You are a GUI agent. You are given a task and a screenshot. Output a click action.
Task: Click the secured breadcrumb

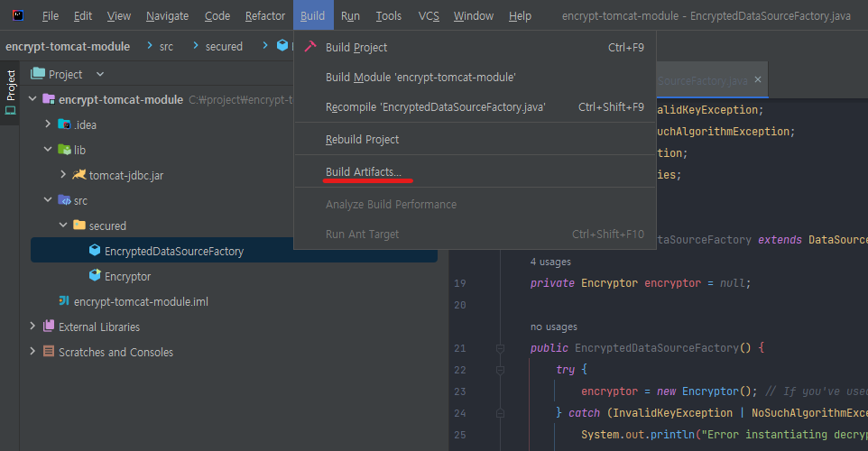pyautogui.click(x=224, y=47)
